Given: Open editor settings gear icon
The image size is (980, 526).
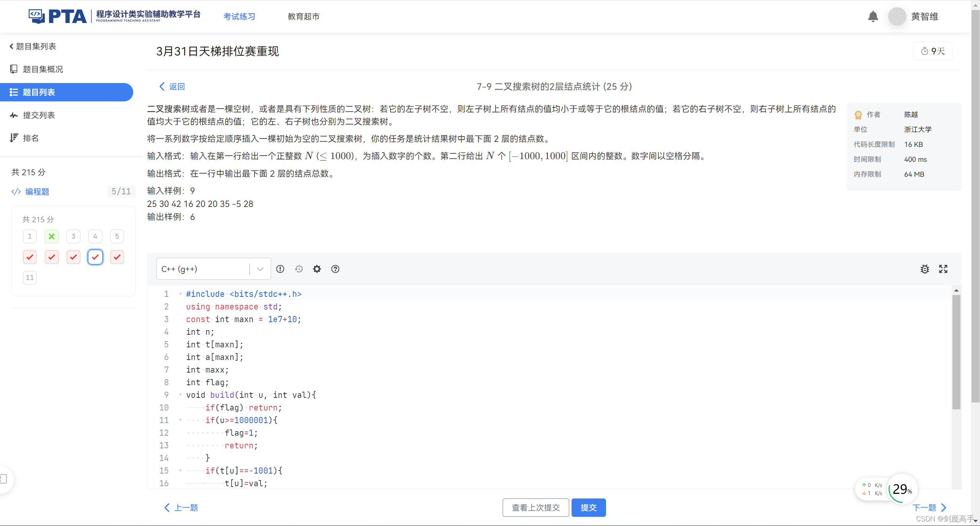Looking at the screenshot, I should pyautogui.click(x=317, y=269).
